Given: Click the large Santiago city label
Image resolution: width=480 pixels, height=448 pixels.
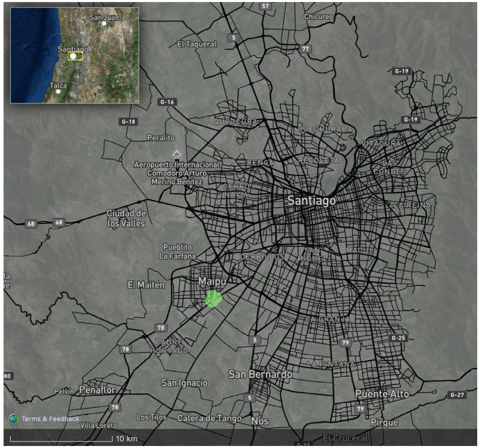Looking at the screenshot, I should click(x=311, y=201).
